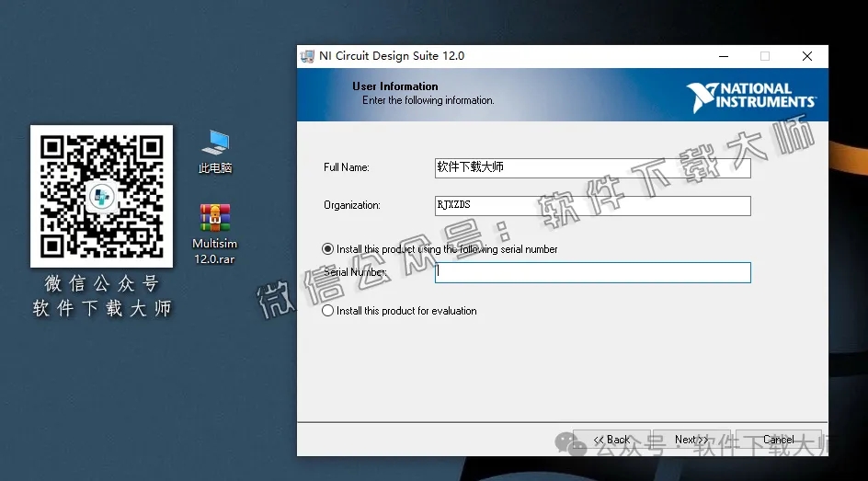Click the National Instruments logo
The image size is (868, 481).
(750, 97)
